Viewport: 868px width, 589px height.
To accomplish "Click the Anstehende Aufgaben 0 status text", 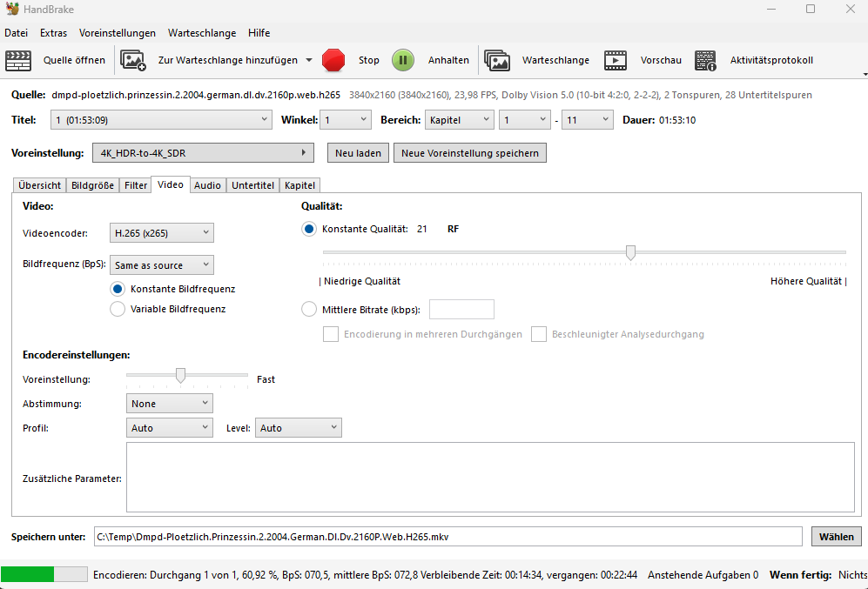I will (x=703, y=575).
